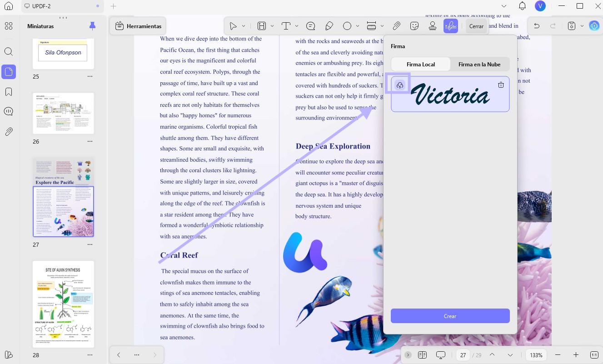
Task: Open the search panel icon
Action: 9,51
